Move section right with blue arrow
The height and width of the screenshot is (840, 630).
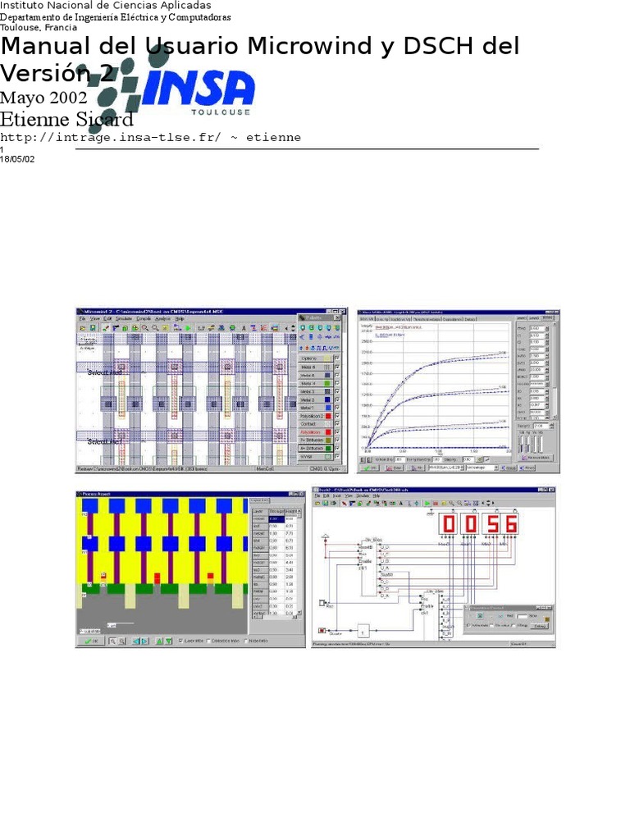144,641
